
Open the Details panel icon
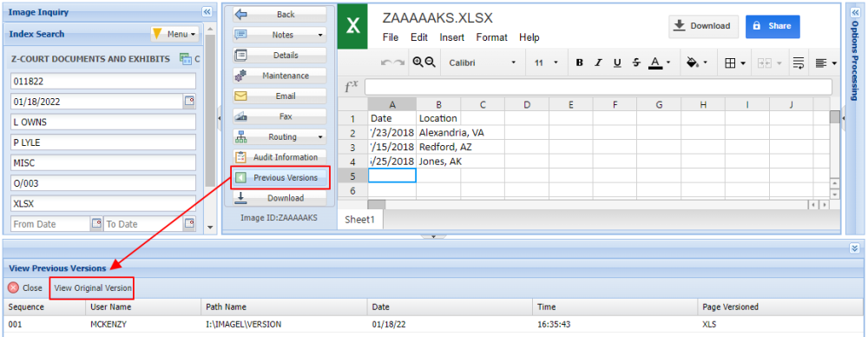tap(240, 56)
